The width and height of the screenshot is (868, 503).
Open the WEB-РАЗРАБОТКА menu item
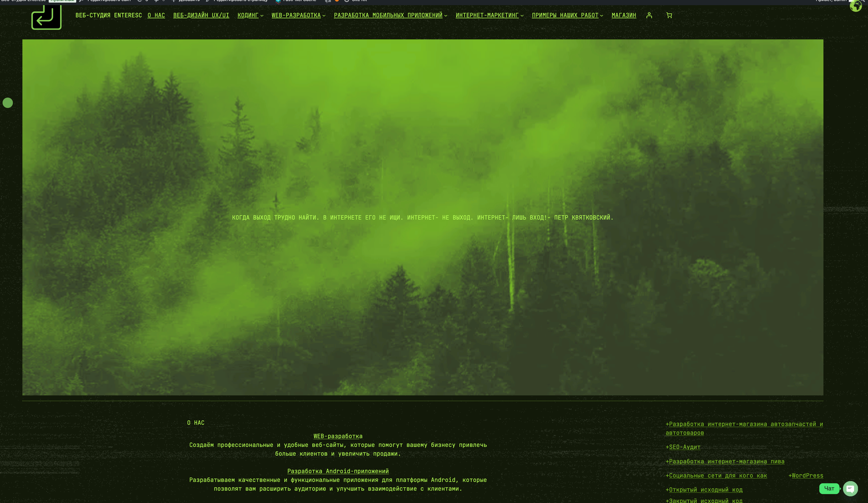296,15
